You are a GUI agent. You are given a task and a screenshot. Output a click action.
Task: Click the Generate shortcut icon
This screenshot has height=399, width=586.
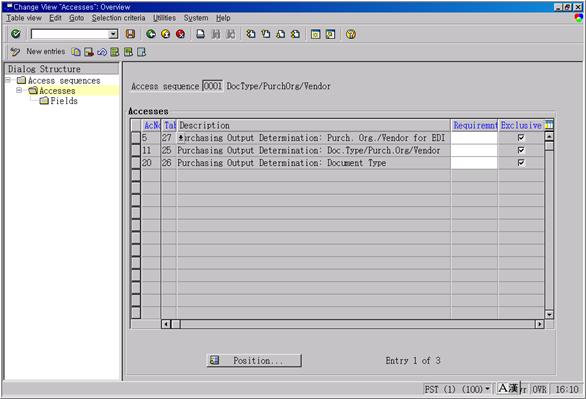pos(330,34)
